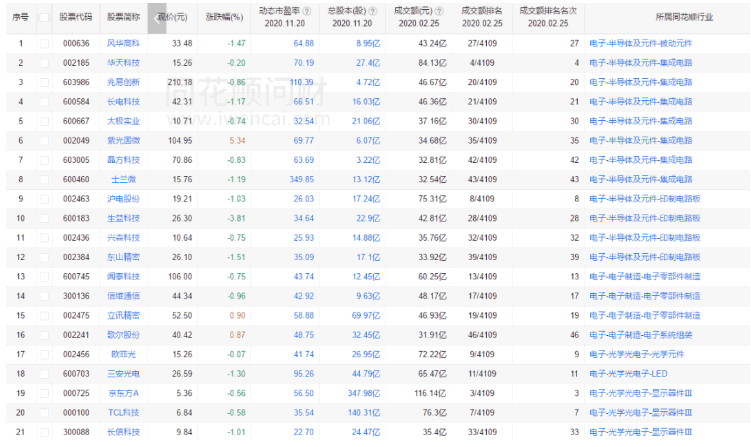Open 京东方A row's 显示器件III industry link

[x=641, y=393]
